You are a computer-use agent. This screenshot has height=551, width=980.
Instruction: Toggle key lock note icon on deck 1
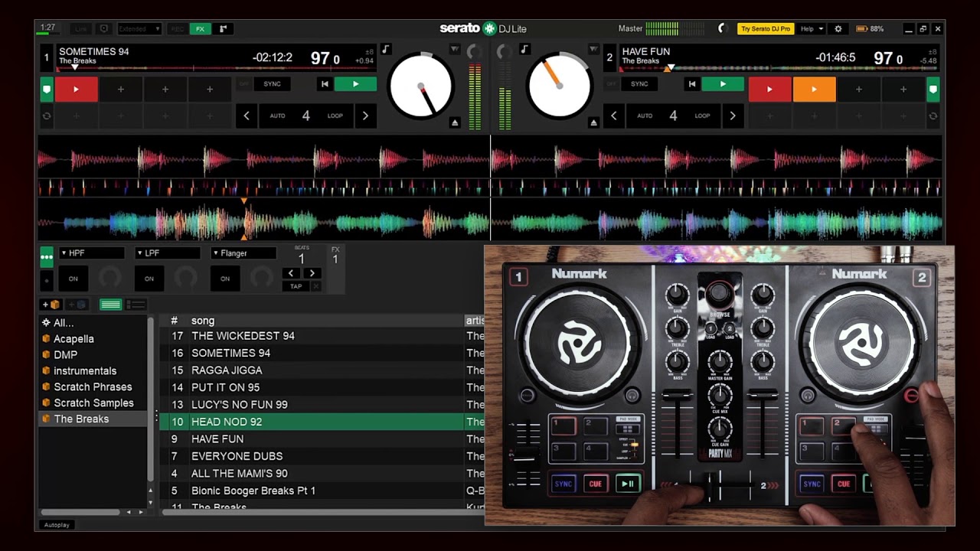386,50
